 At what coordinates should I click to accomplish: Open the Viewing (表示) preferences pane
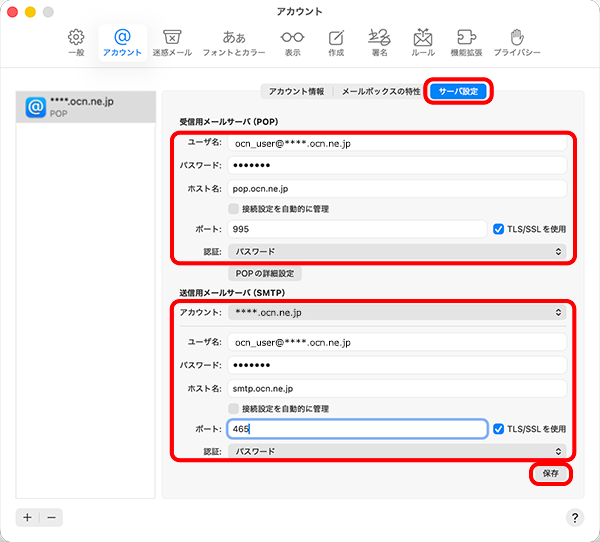tap(292, 42)
